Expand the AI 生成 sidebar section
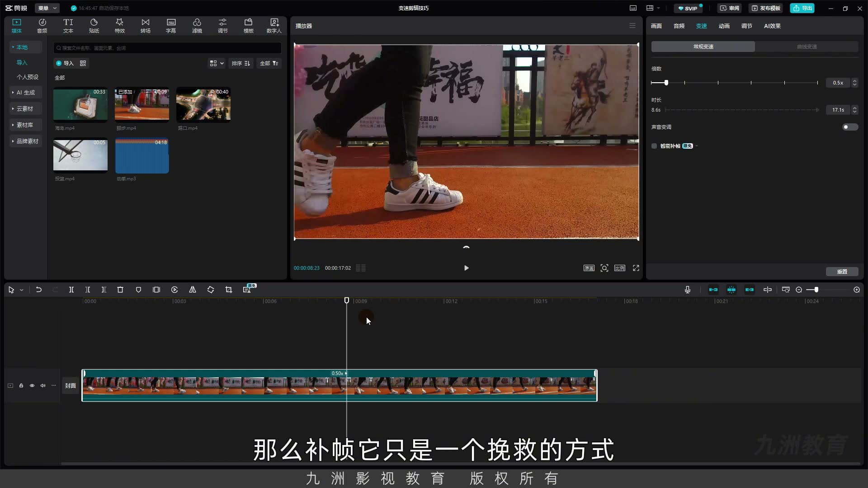 (26, 92)
